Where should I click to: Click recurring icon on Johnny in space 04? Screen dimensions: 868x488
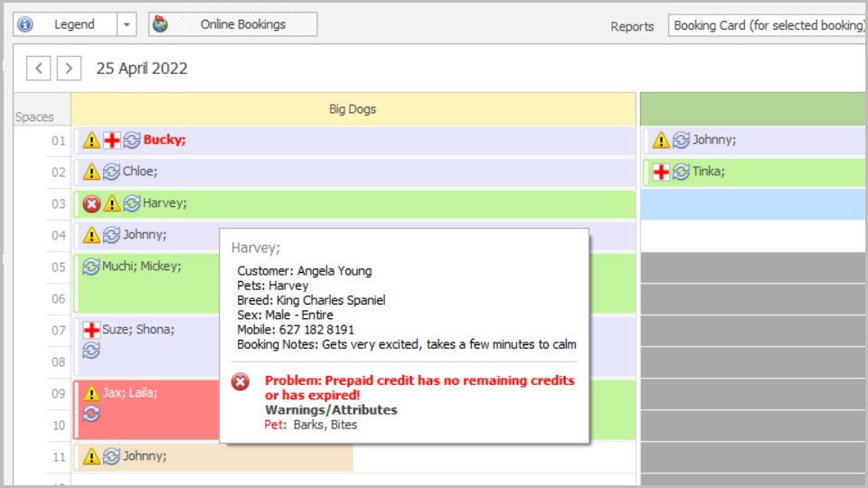111,235
